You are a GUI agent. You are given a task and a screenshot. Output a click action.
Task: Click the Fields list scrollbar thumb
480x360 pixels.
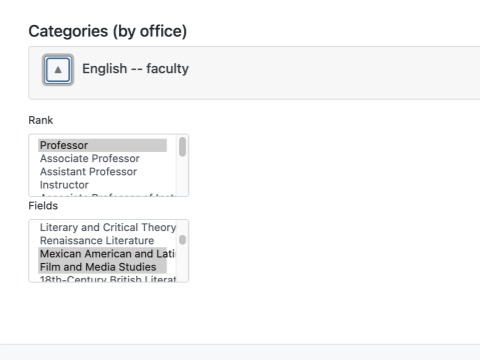coord(182,240)
